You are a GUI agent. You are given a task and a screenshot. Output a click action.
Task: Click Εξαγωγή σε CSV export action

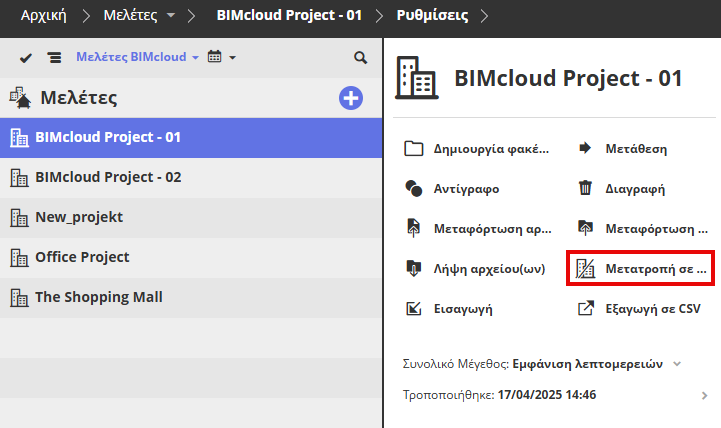[x=639, y=308]
